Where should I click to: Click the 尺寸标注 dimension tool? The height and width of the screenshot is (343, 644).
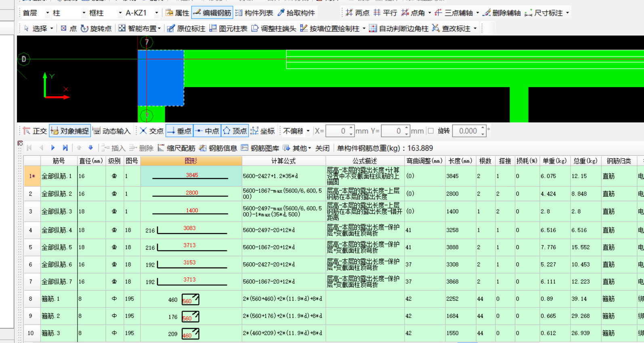pos(544,13)
